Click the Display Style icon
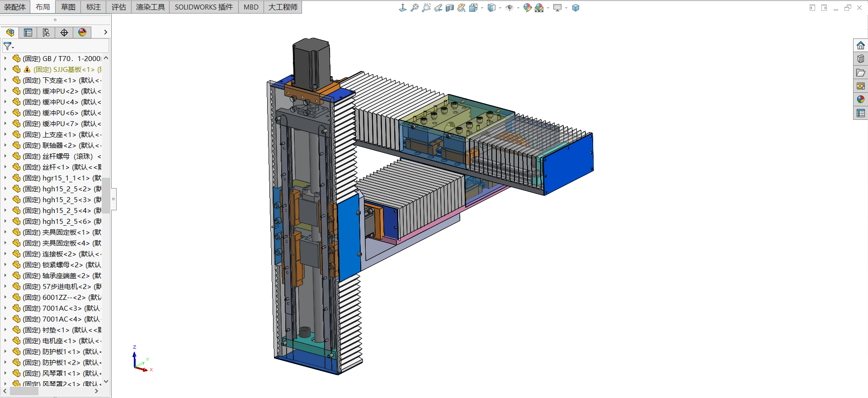 (491, 8)
